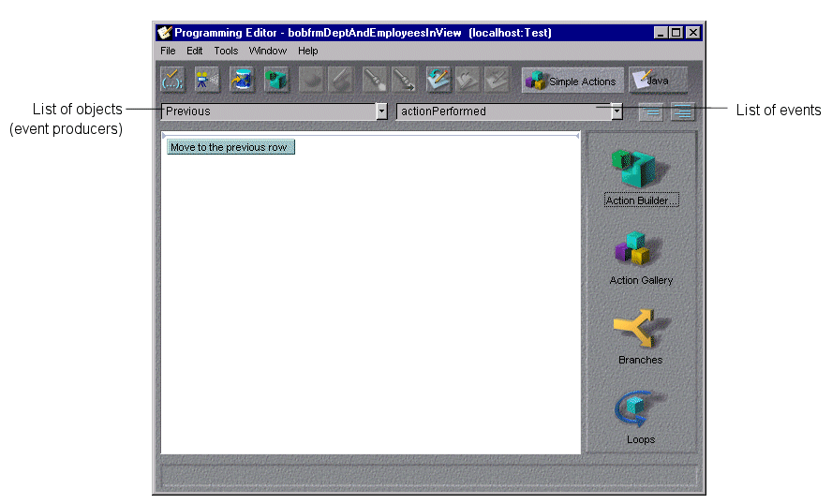Screen dimensions: 832x504
Task: Click the blue database jar with arrow icon
Action: tap(242, 81)
